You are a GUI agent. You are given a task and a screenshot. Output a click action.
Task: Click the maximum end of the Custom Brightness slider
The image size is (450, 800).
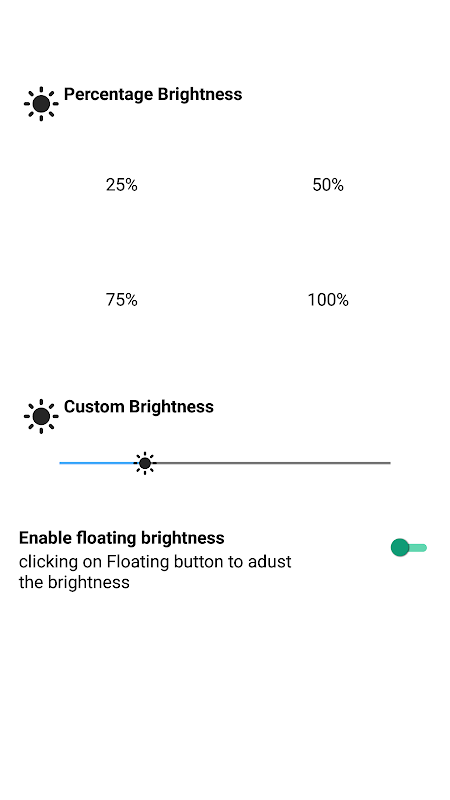[389, 463]
